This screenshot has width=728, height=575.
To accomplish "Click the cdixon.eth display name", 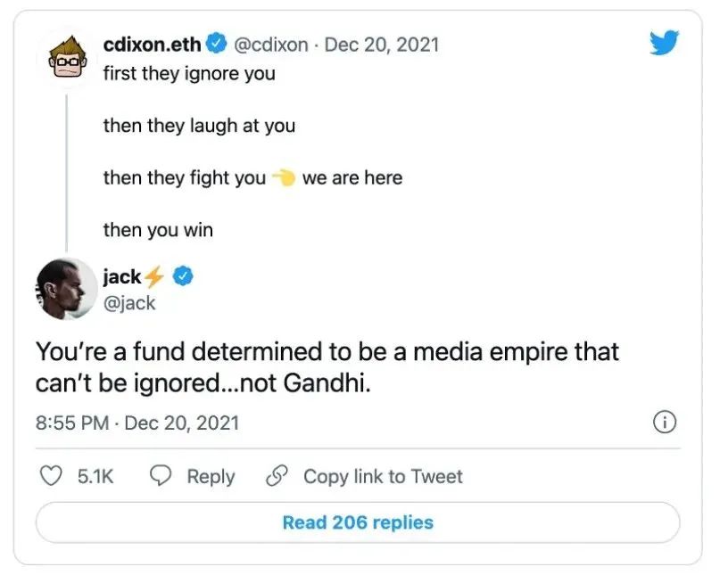I will click(x=153, y=44).
